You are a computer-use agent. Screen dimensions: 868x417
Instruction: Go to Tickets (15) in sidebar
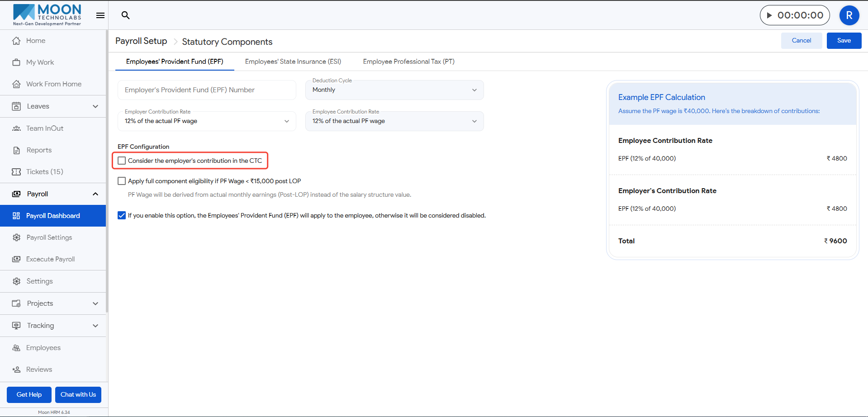44,172
